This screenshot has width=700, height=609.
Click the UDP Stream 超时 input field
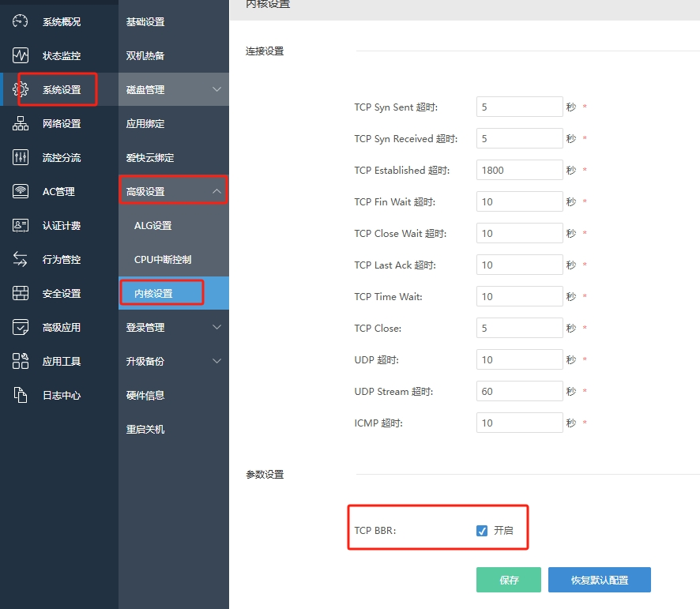(x=519, y=391)
